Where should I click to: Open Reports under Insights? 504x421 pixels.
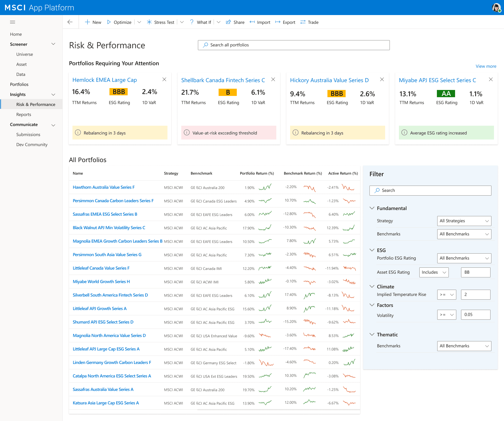click(x=24, y=114)
